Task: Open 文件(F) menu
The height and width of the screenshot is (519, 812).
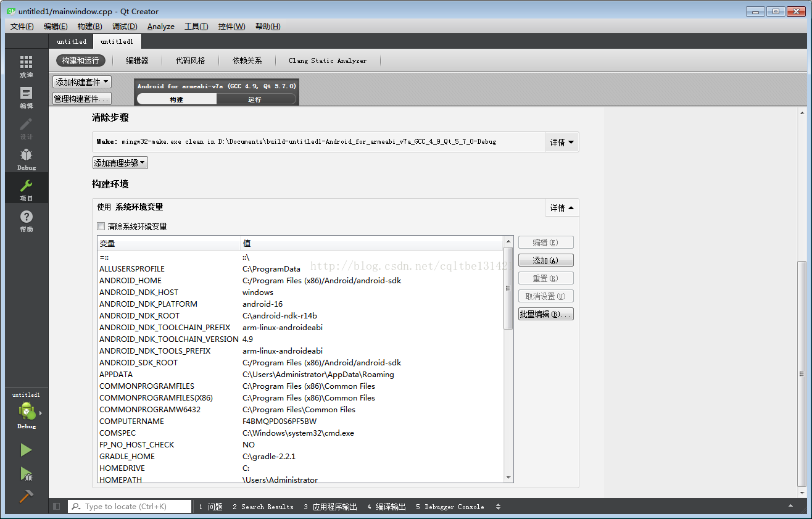Action: point(22,27)
